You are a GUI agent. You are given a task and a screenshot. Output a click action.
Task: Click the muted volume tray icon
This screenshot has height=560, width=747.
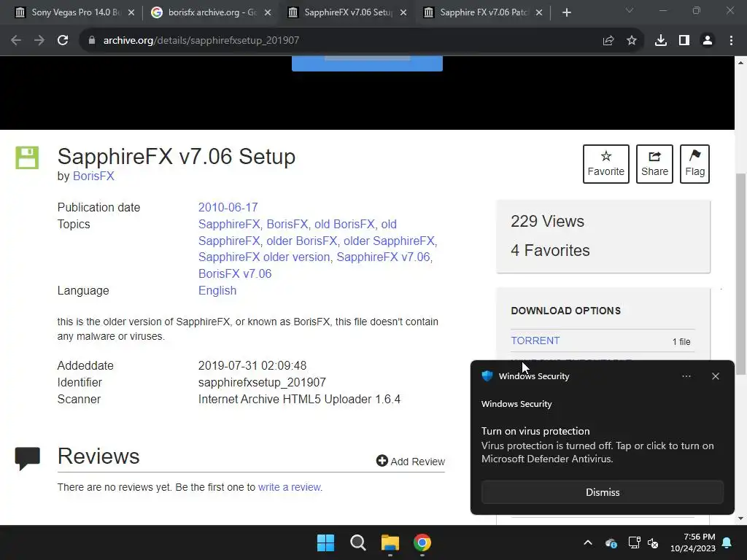tap(653, 542)
